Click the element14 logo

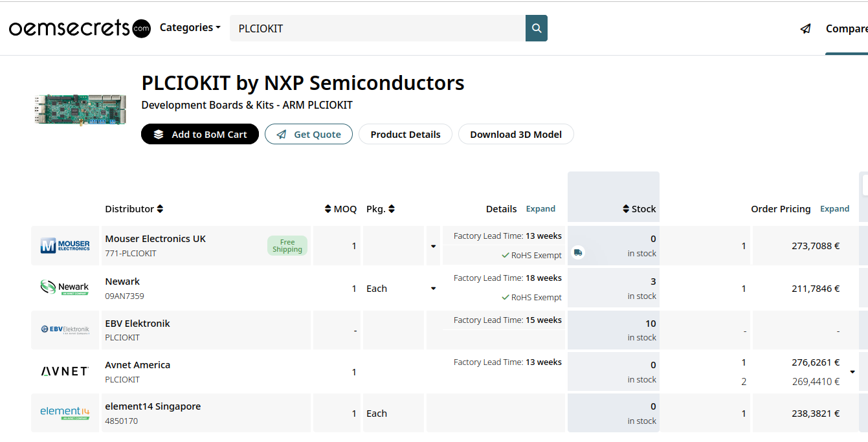pos(65,413)
